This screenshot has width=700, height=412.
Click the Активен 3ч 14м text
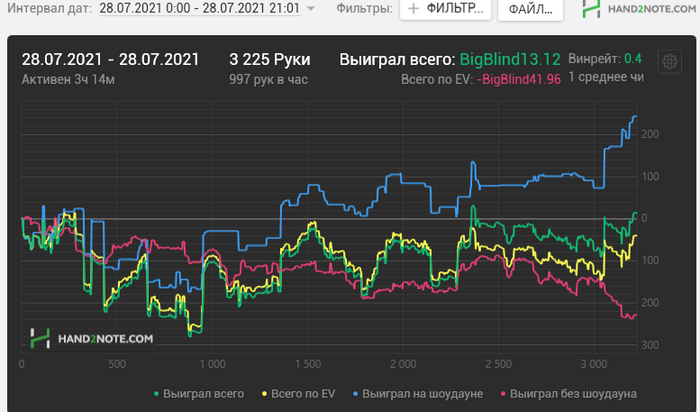point(68,79)
